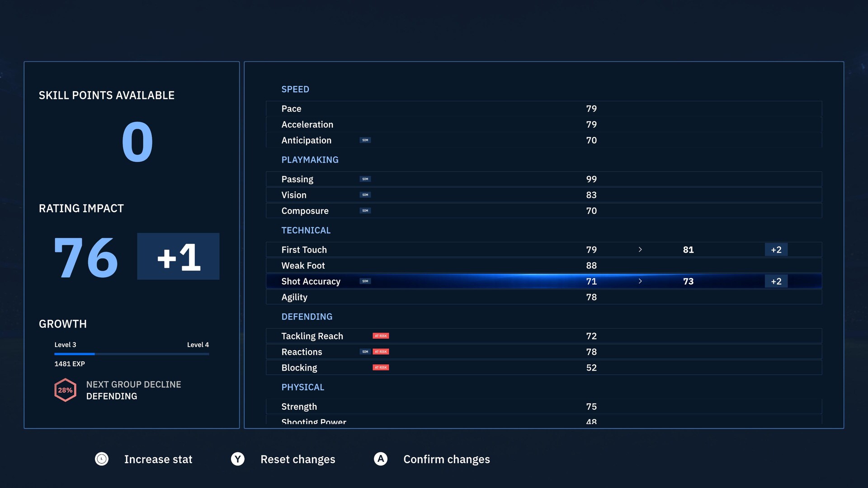Click the left-stick Increase stat icon
Viewport: 868px width, 488px height.
point(102,459)
